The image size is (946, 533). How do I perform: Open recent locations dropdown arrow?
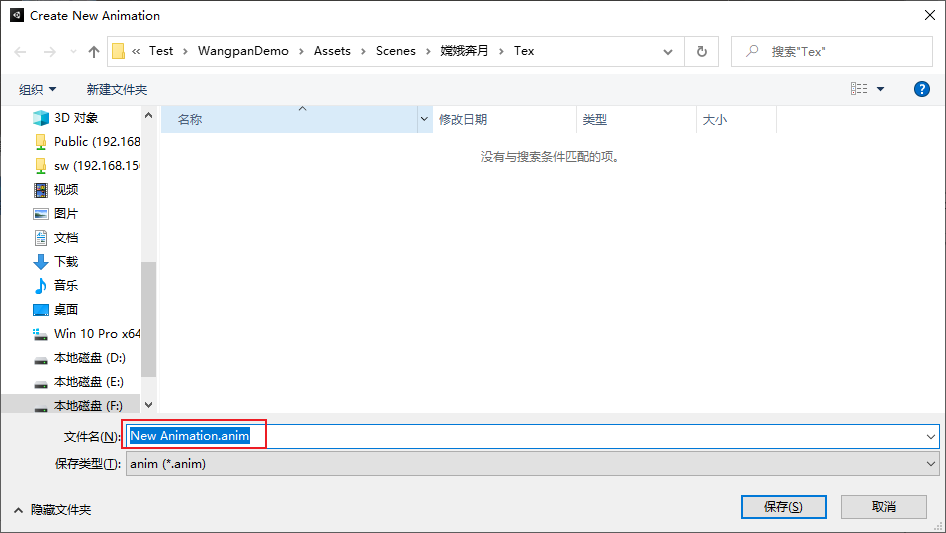pyautogui.click(x=73, y=52)
